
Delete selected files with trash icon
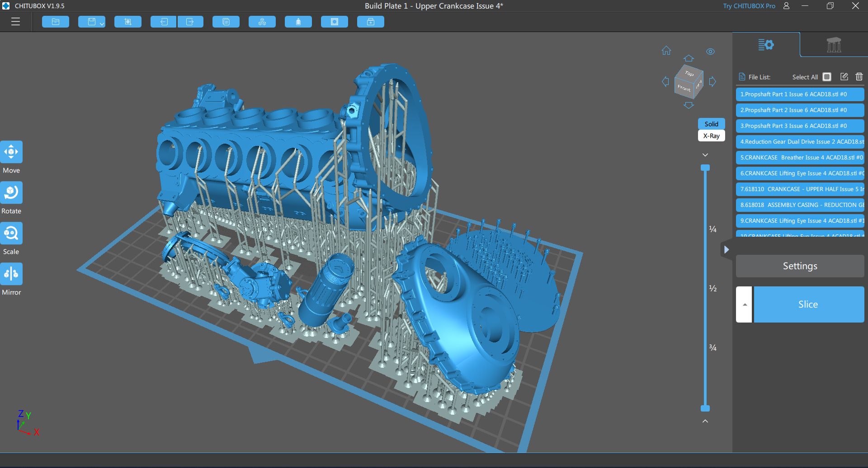pos(859,77)
